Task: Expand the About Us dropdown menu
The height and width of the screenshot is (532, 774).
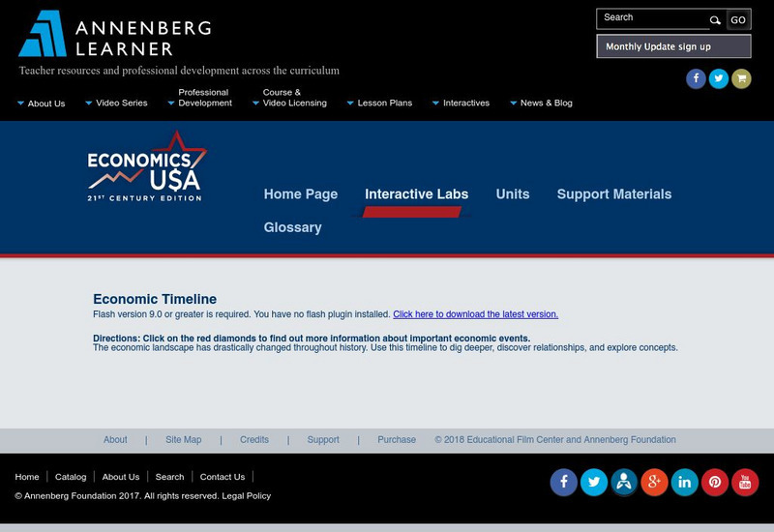Action: click(x=42, y=103)
